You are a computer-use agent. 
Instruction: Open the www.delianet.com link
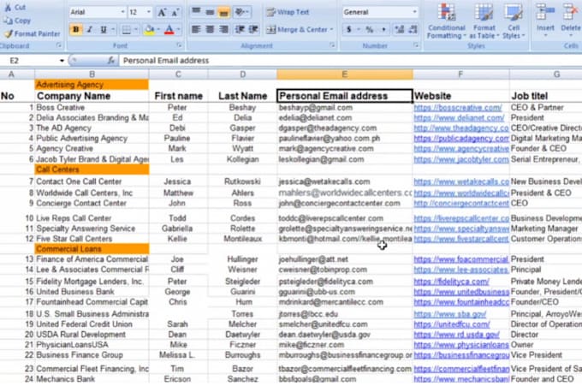tap(459, 118)
